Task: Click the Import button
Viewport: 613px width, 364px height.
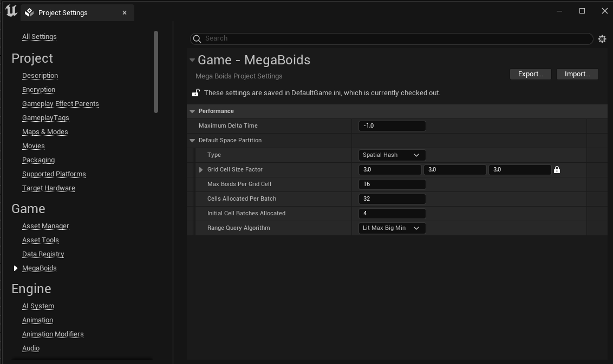Action: 577,74
